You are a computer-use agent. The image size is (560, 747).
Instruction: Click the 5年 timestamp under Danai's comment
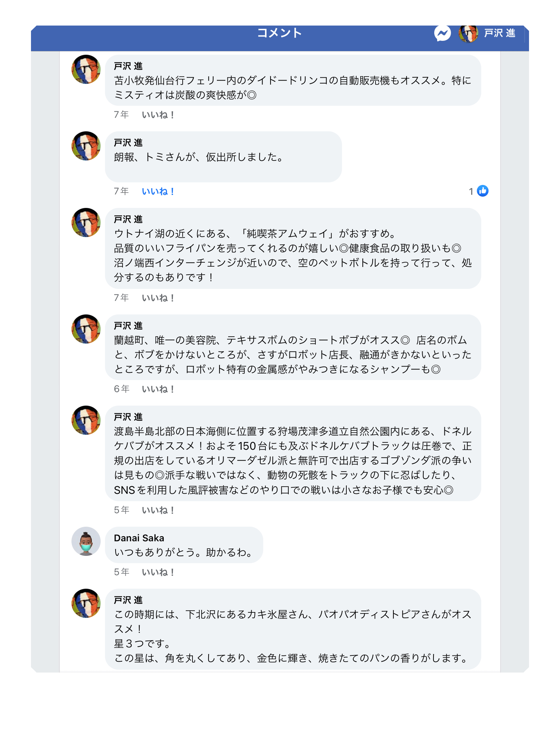[x=121, y=572]
